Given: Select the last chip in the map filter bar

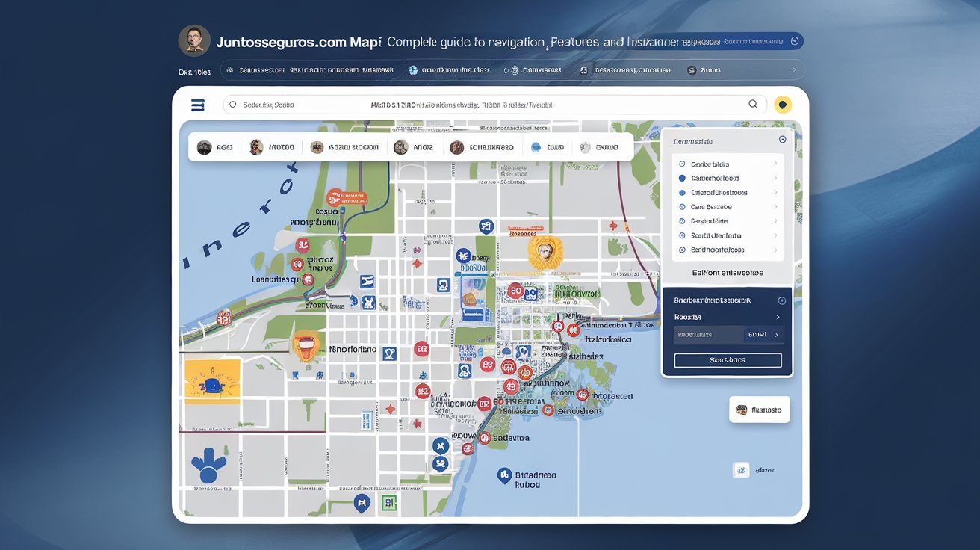Looking at the screenshot, I should coord(599,148).
